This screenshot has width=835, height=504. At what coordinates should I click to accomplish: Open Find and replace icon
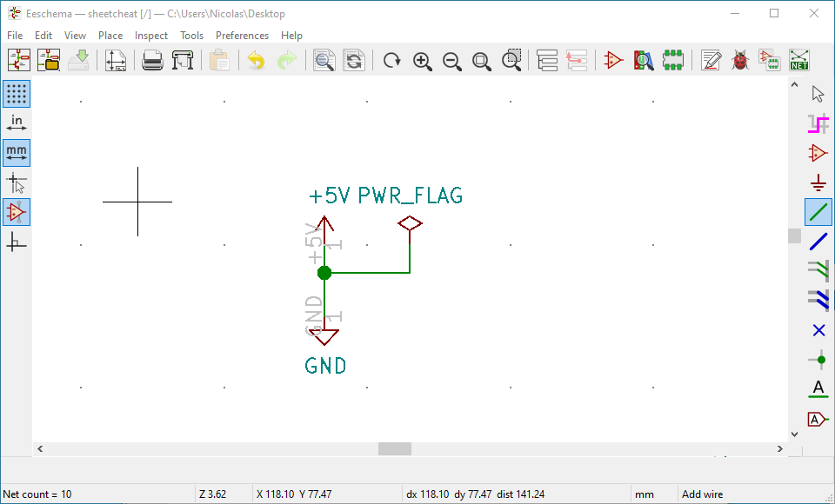[x=354, y=60]
